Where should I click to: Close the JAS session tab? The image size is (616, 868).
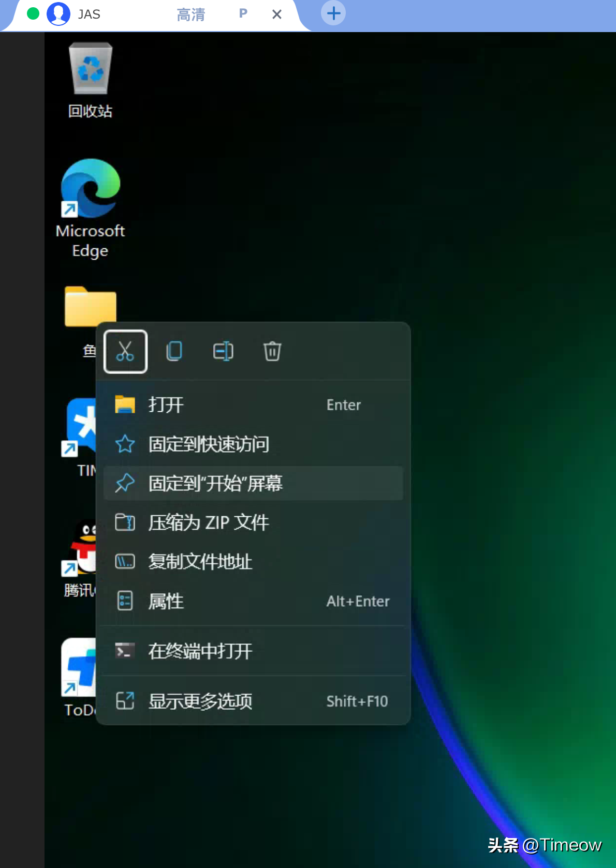point(277,14)
